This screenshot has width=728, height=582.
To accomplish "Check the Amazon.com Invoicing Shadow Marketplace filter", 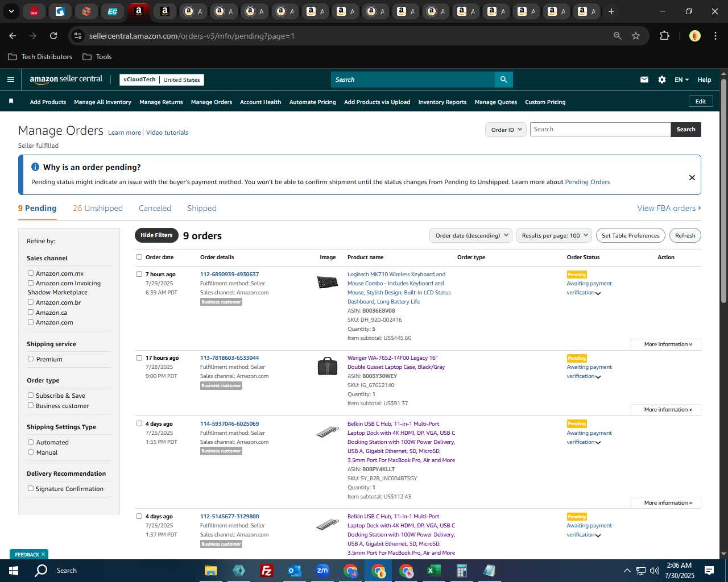I will [x=31, y=282].
